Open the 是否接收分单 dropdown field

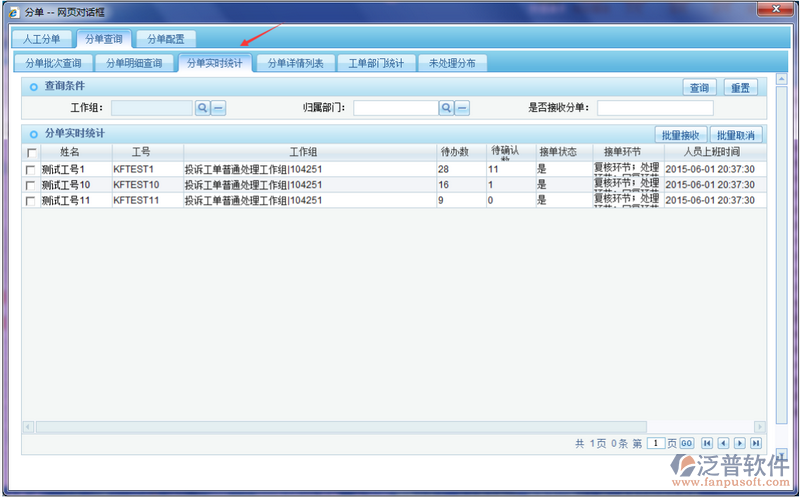click(655, 108)
